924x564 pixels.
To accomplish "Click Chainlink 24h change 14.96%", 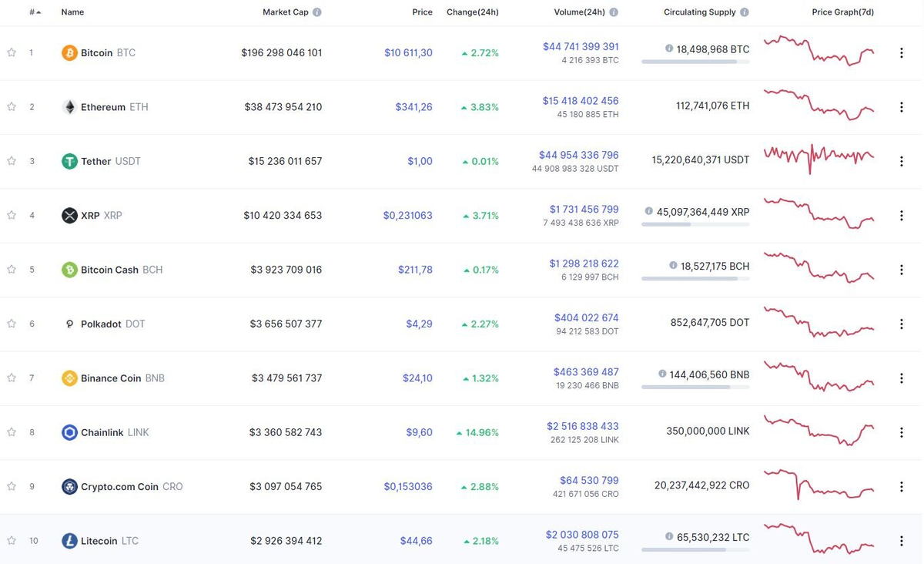I will [477, 432].
